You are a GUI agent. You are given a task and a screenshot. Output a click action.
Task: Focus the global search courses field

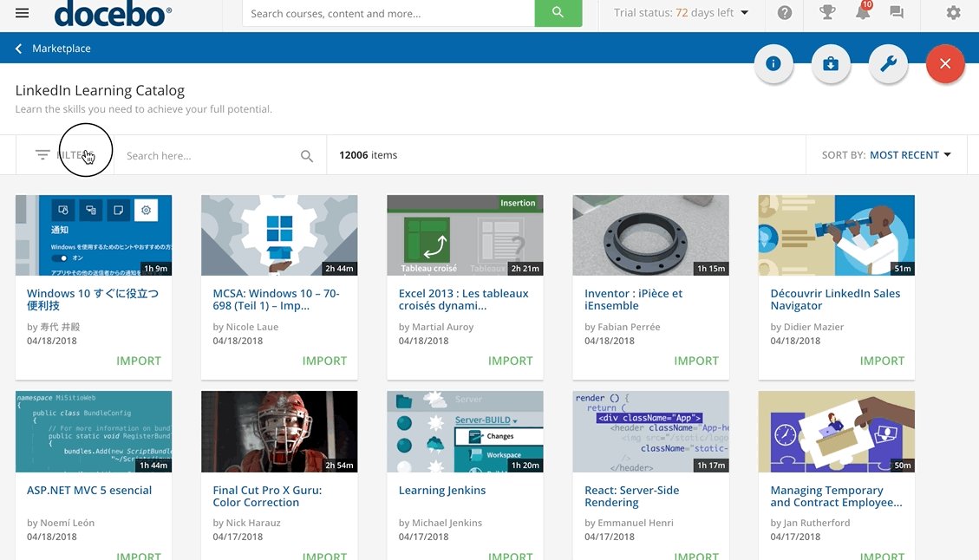point(388,13)
